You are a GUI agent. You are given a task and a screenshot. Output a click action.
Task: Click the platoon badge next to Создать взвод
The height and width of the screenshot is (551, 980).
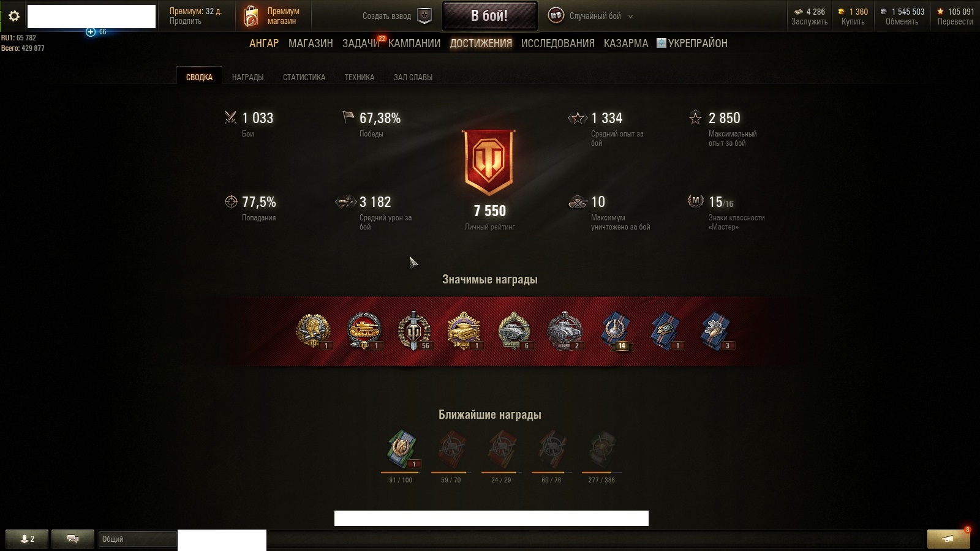point(424,17)
